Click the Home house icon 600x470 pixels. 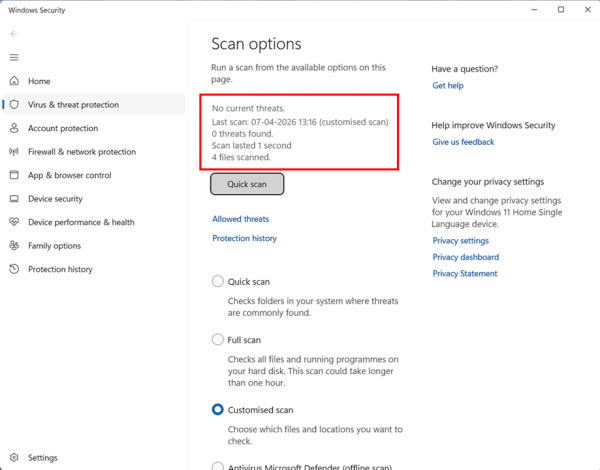pyautogui.click(x=14, y=81)
